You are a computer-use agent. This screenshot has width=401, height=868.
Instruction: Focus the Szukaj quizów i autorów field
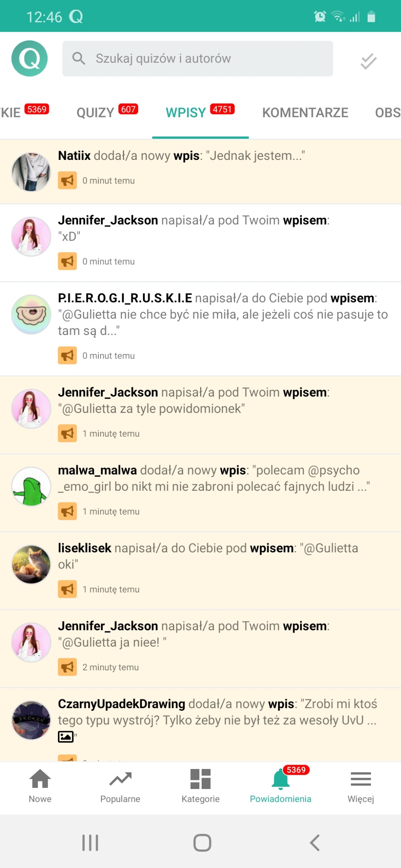(197, 59)
